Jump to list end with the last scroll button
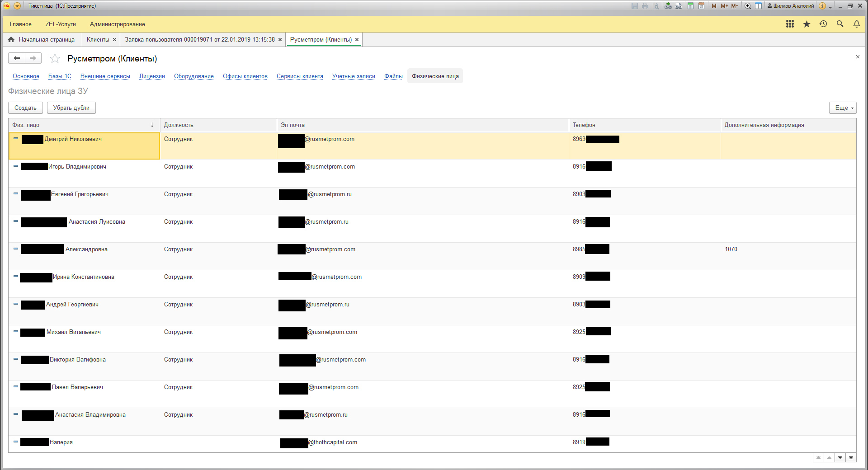 (851, 458)
